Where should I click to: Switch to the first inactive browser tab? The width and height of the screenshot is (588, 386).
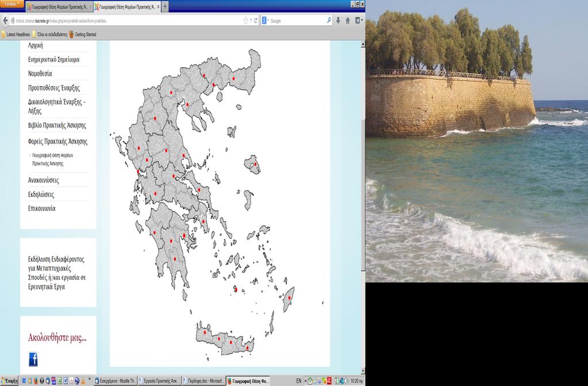point(59,7)
